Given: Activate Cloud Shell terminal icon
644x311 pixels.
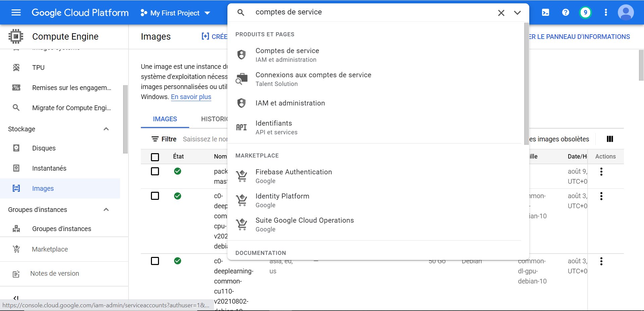Looking at the screenshot, I should pyautogui.click(x=545, y=12).
